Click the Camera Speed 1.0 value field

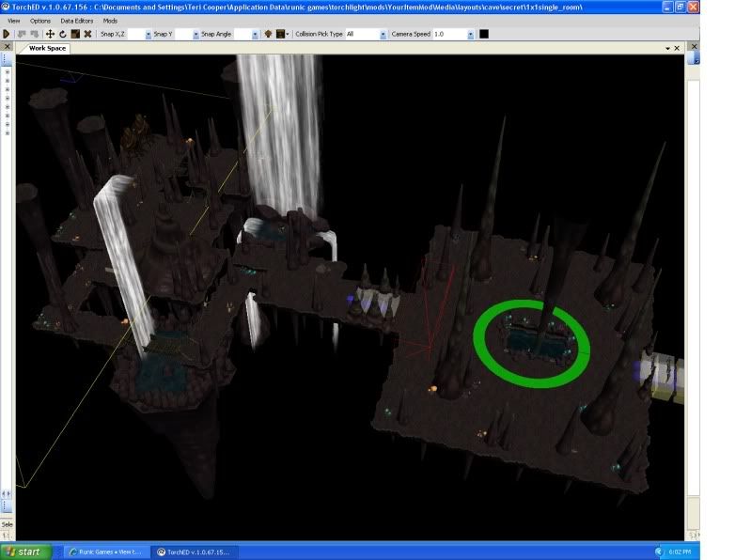click(449, 35)
